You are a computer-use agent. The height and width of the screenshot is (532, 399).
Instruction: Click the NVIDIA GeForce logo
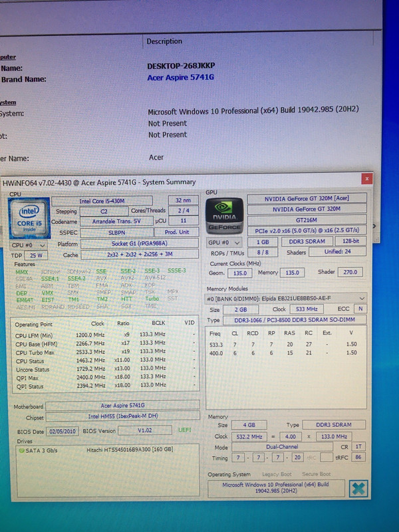[224, 216]
